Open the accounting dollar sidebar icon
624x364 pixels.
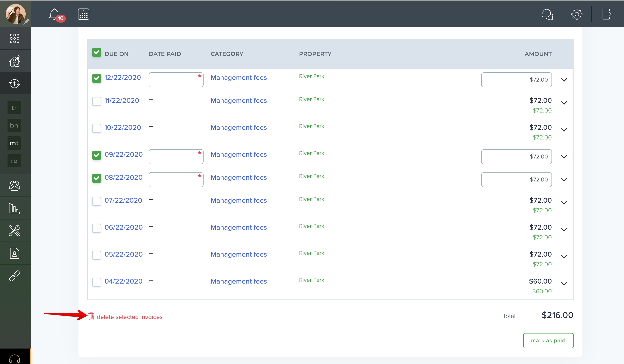coord(15,84)
